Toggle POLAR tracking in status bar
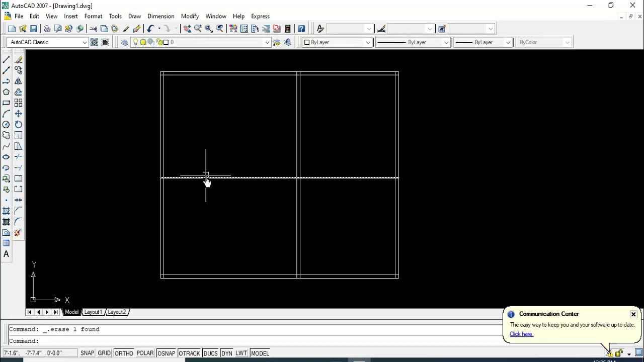The height and width of the screenshot is (362, 644). pos(145,353)
